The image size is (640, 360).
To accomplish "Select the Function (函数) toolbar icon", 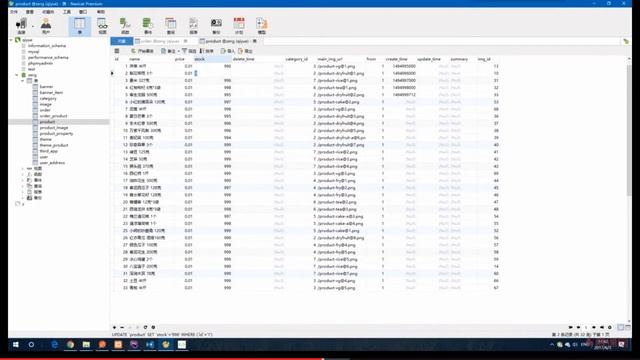I will point(125,26).
